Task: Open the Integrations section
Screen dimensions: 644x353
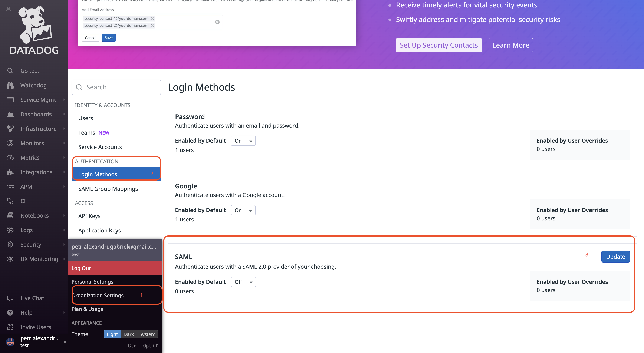Action: (36, 172)
